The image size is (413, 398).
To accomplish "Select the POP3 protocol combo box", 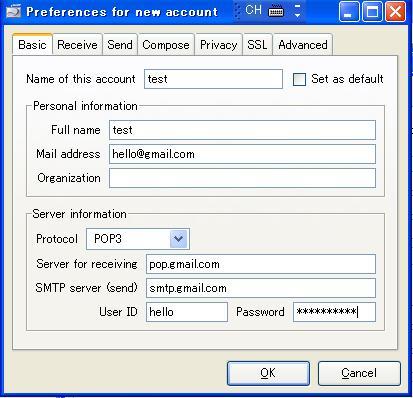I will pyautogui.click(x=138, y=239).
